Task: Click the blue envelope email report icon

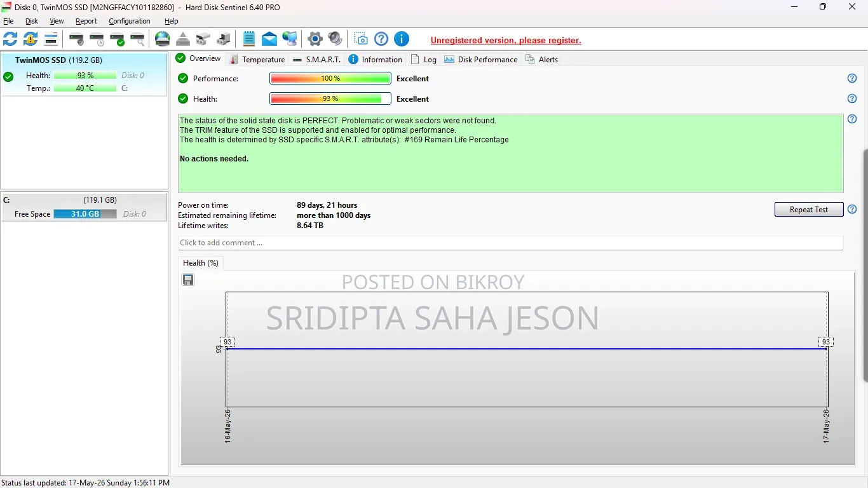Action: [269, 39]
